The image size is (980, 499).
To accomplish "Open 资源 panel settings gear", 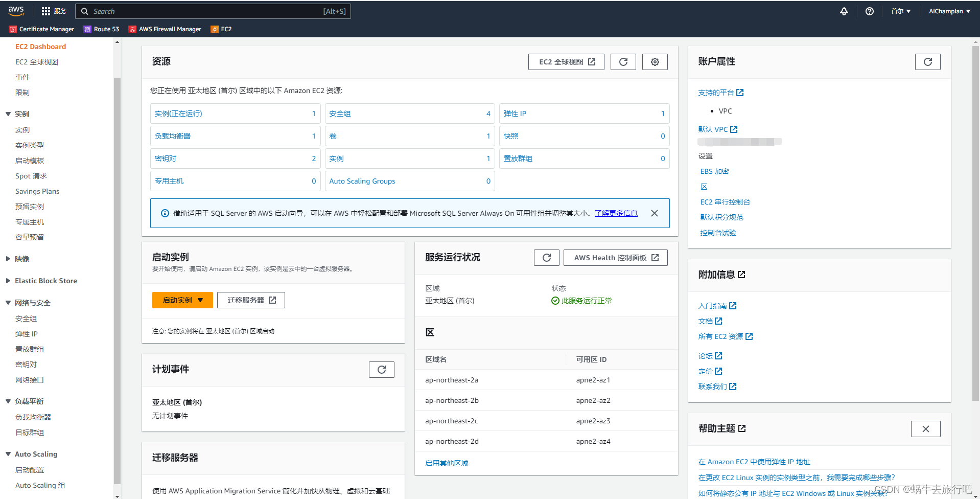I will (655, 61).
